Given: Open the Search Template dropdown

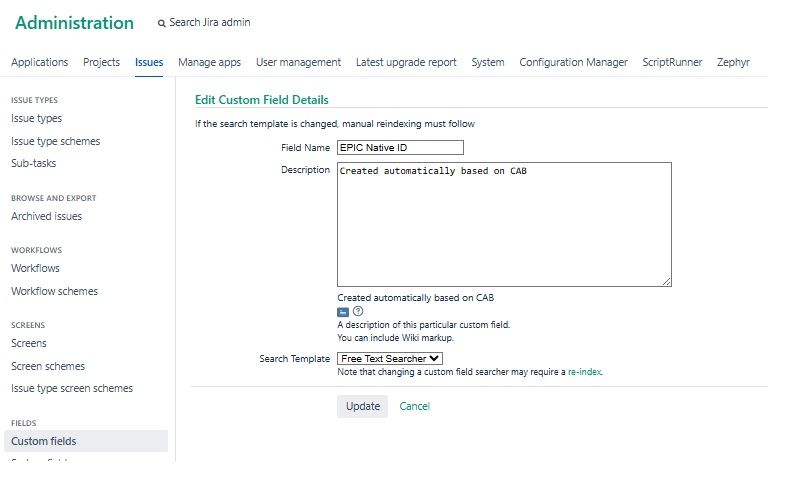Looking at the screenshot, I should [x=390, y=358].
